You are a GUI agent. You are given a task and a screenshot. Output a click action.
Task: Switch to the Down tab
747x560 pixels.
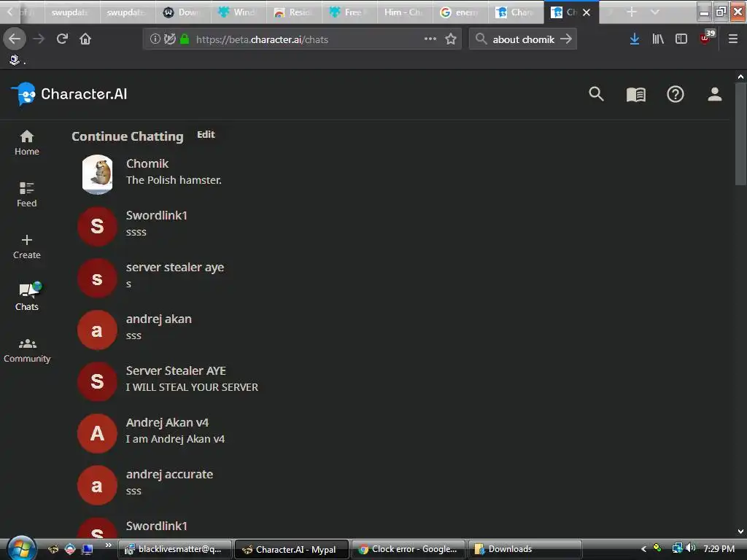[x=183, y=12]
